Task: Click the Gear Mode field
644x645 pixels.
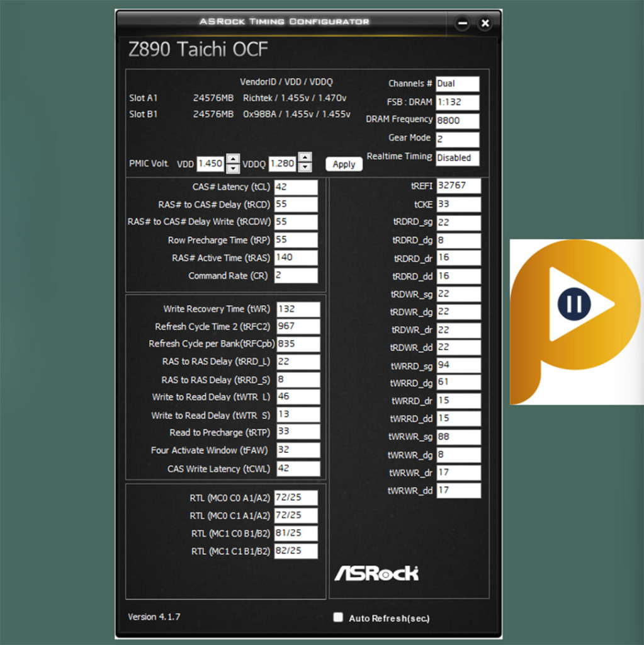Action: click(457, 139)
